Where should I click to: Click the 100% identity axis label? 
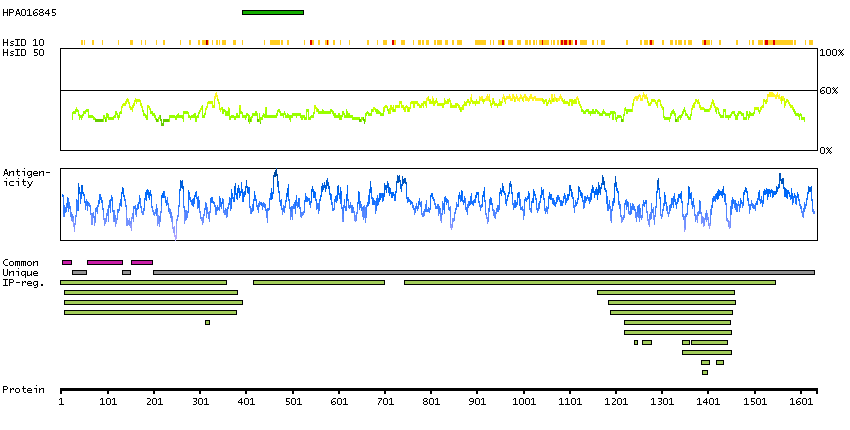coord(831,52)
